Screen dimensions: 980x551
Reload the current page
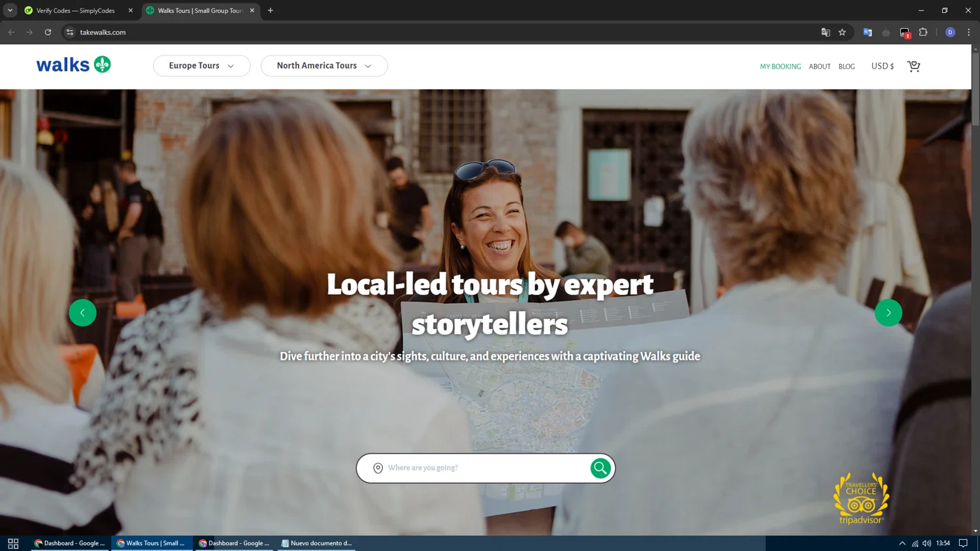coord(48,32)
